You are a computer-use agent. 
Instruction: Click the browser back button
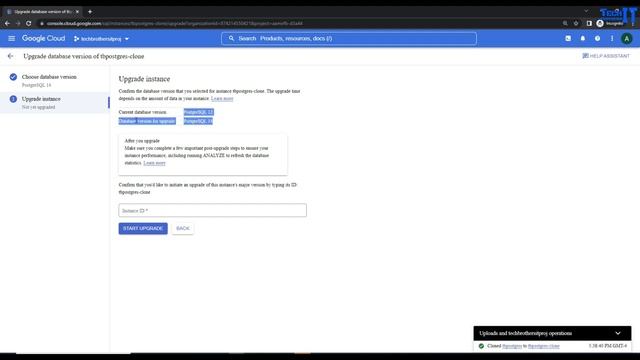[7, 23]
